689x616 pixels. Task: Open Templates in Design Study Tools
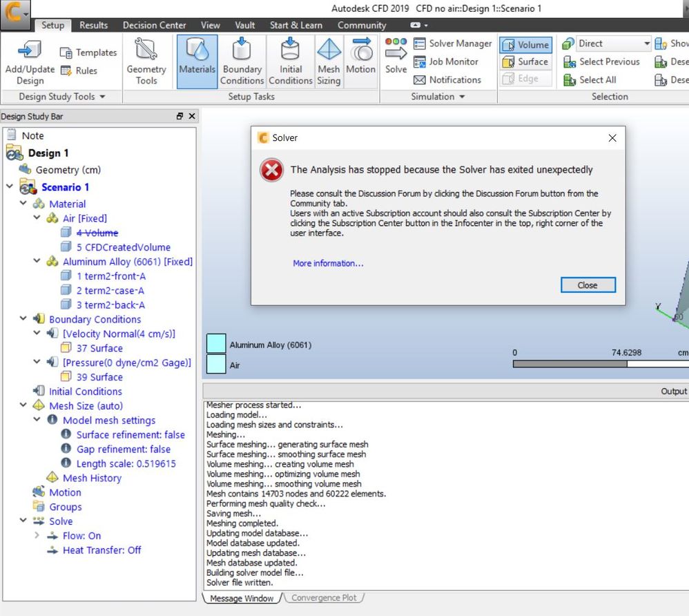(x=88, y=52)
